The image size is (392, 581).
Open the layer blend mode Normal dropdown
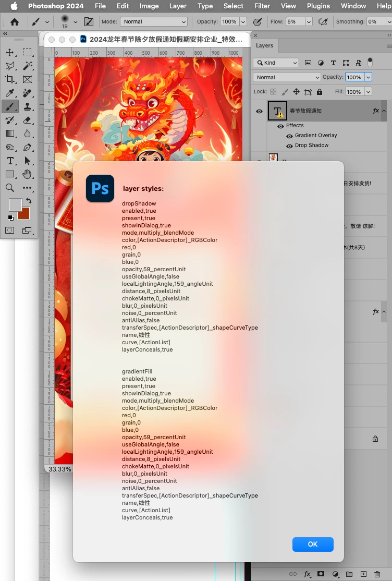pyautogui.click(x=287, y=77)
